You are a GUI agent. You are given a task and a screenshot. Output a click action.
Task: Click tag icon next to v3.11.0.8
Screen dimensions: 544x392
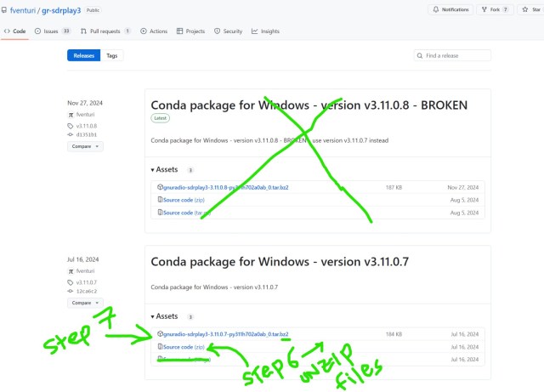click(x=71, y=126)
